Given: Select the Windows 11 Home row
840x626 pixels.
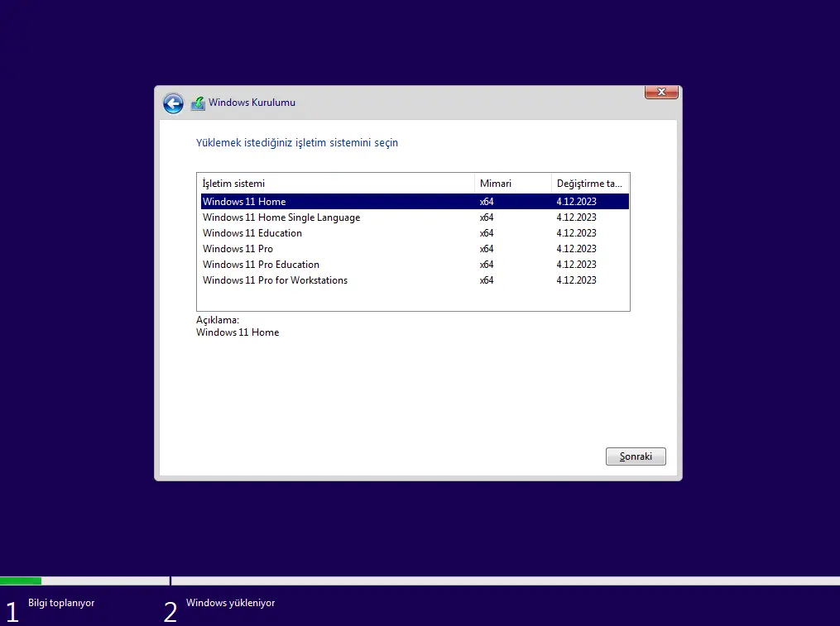Looking at the screenshot, I should (415, 201).
